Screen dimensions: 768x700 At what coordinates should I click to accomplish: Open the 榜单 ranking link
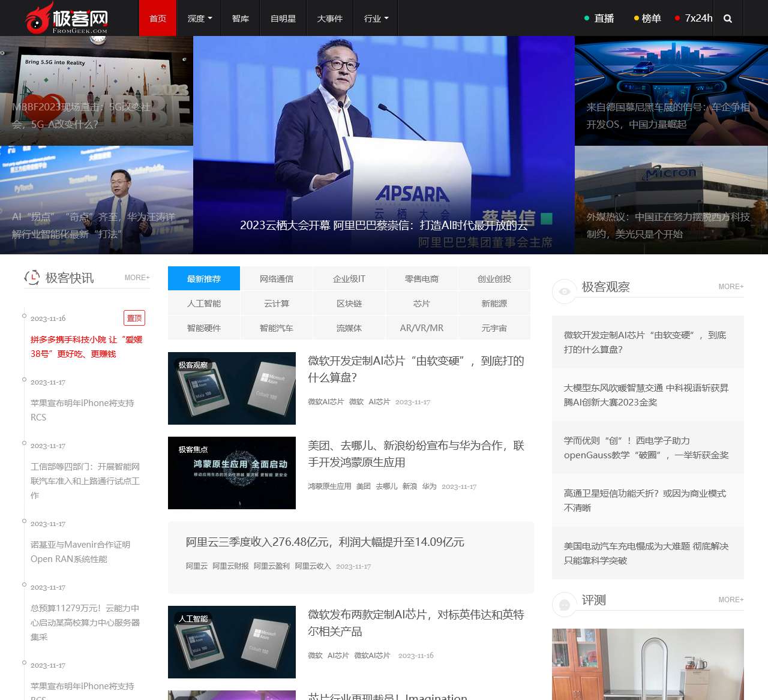pos(648,19)
